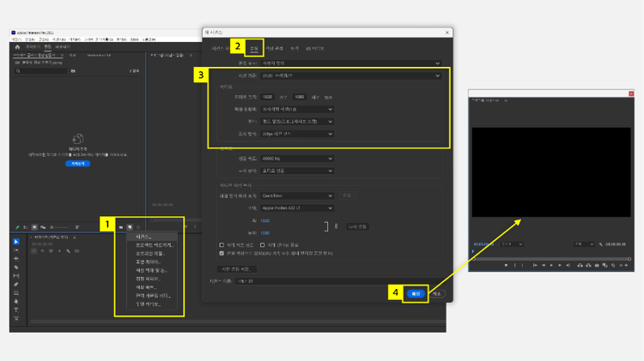Switch to the VR 비디오 tab
The image size is (644, 361).
(x=314, y=48)
